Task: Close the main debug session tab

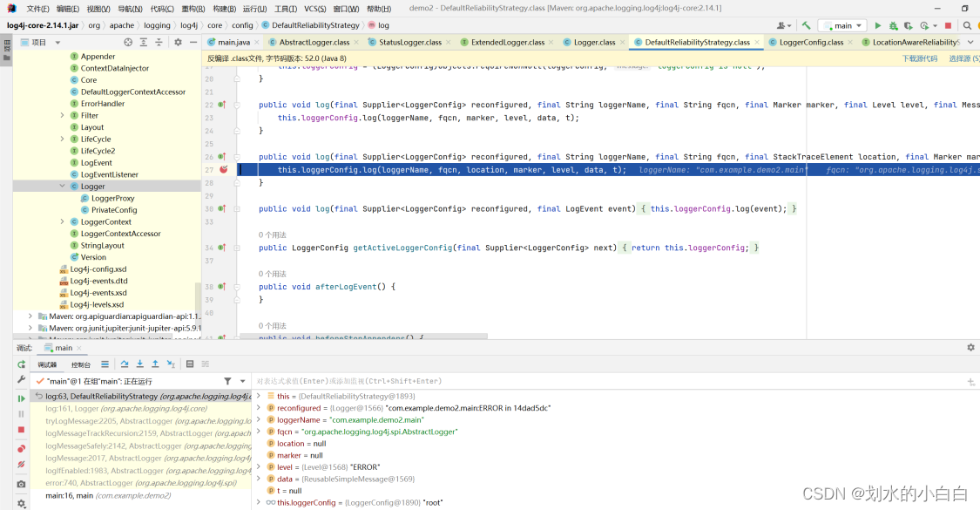Action: coord(78,348)
